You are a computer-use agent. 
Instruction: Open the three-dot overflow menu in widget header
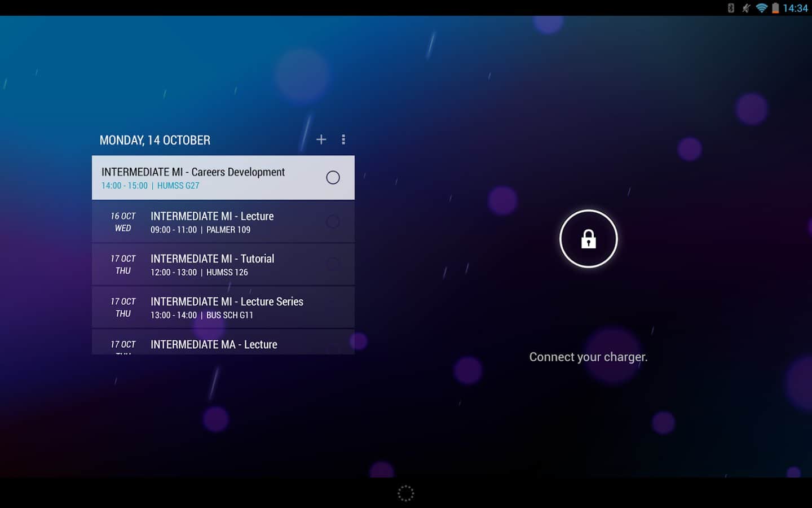[x=343, y=139]
